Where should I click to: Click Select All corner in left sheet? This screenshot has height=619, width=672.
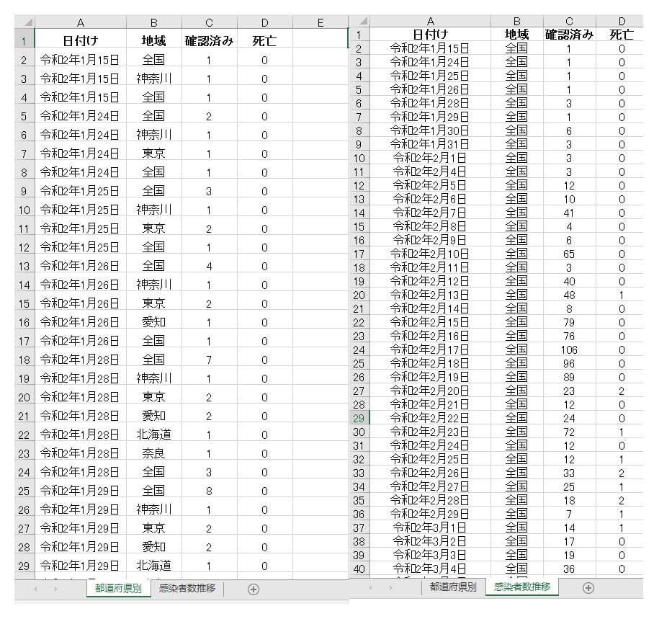point(24,22)
